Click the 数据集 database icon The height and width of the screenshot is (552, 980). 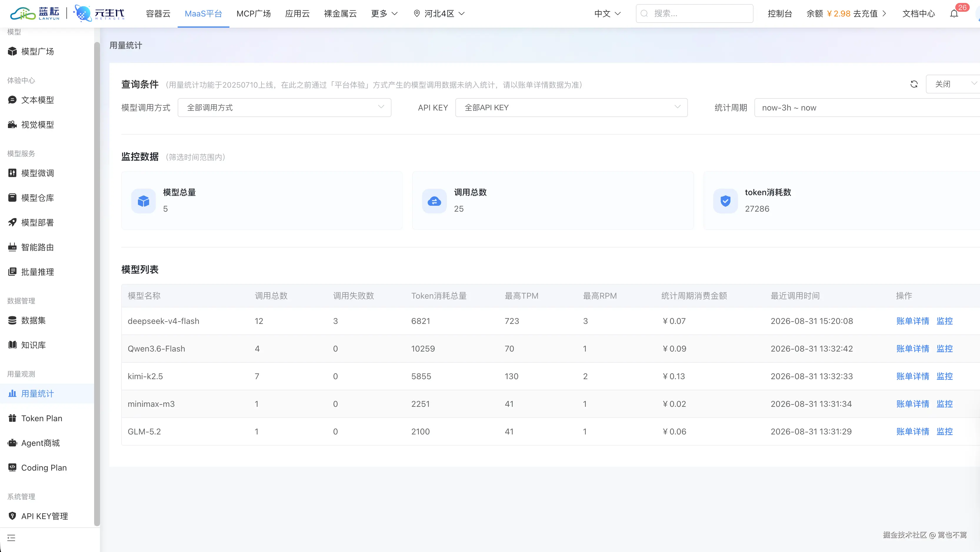(x=13, y=320)
